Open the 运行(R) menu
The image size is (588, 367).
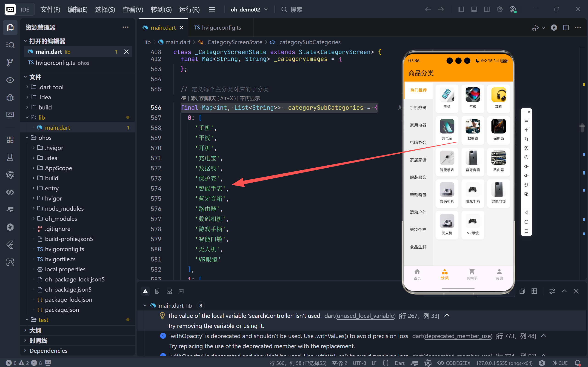tap(189, 9)
